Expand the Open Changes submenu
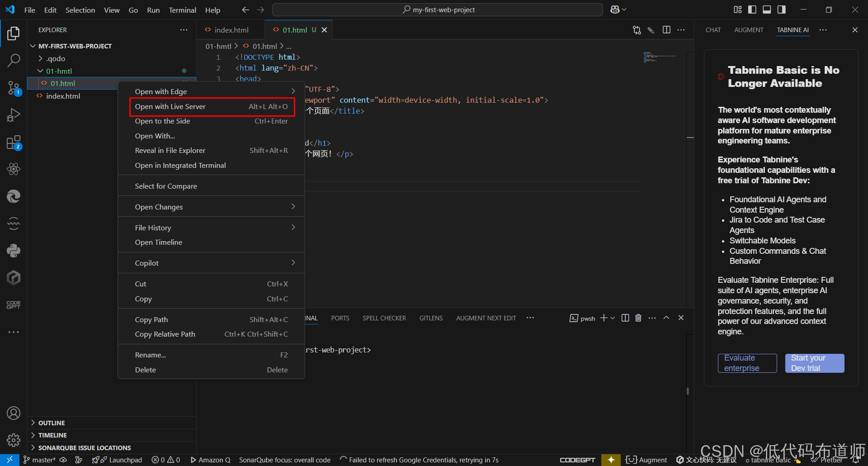The image size is (868, 466). click(212, 207)
